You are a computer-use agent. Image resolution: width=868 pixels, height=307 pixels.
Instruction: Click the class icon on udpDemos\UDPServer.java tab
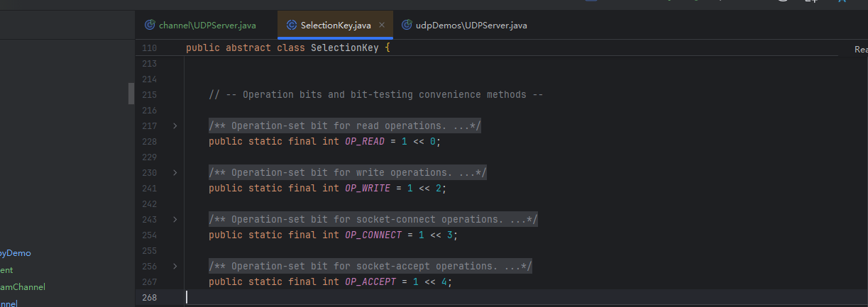pos(407,25)
